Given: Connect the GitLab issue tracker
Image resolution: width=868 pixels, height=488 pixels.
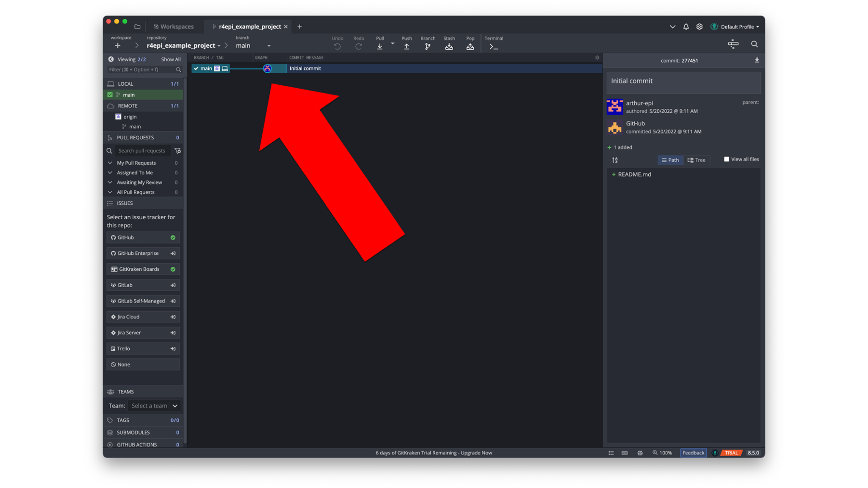Looking at the screenshot, I should click(x=143, y=285).
